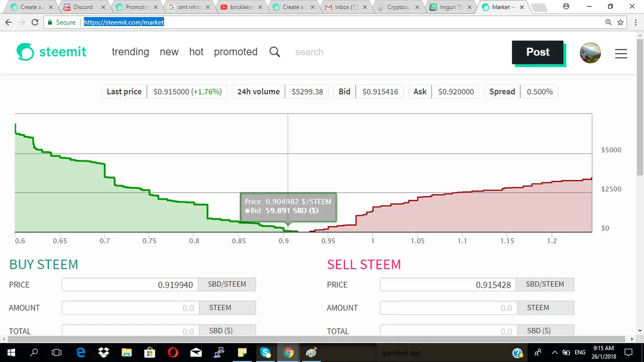The image size is (644, 362).
Task: Go back with the browser back arrow
Action: coord(9,22)
